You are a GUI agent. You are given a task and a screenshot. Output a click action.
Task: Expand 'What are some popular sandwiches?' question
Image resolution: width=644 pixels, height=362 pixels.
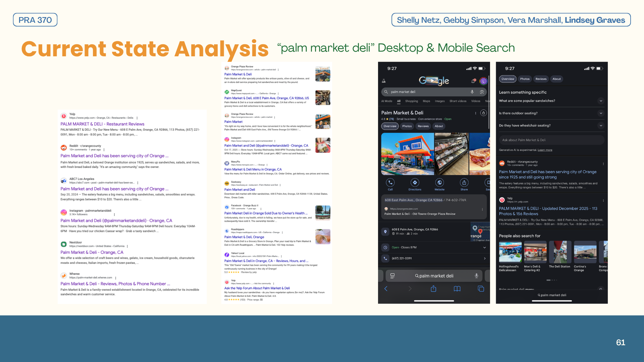(551, 101)
